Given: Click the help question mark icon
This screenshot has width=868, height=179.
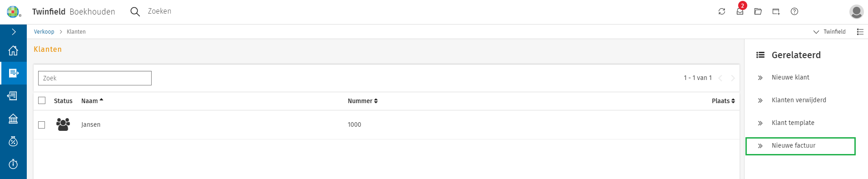Looking at the screenshot, I should point(794,11).
